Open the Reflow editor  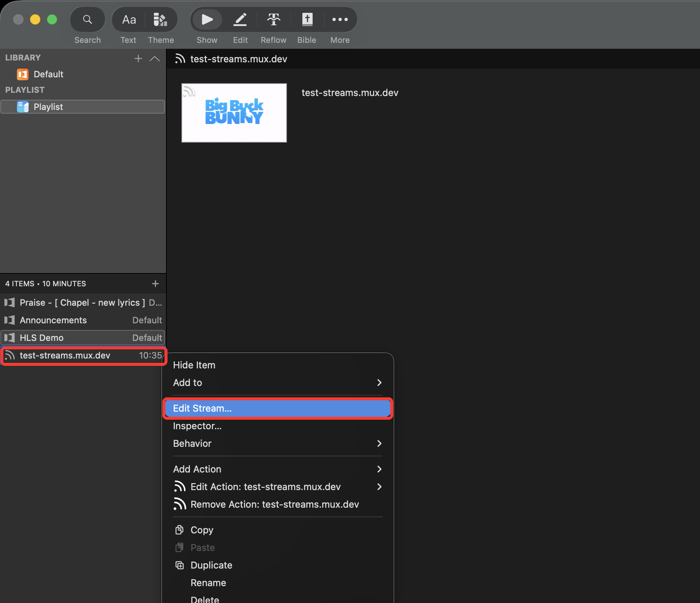(x=274, y=19)
